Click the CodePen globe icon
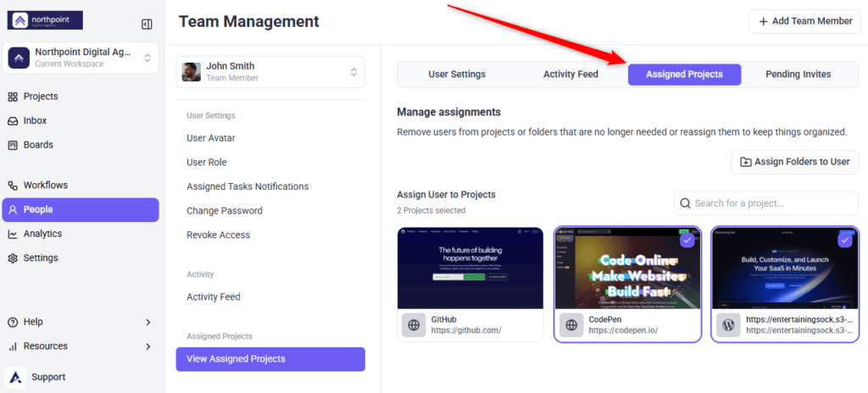Image resolution: width=868 pixels, height=393 pixels. 570,325
